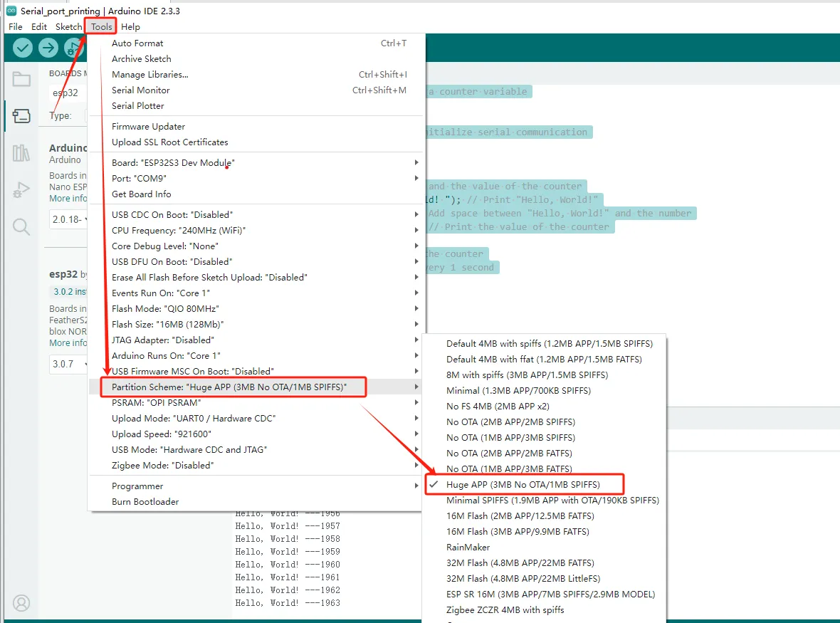This screenshot has width=840, height=623.
Task: Click More info link under Arduino boards
Action: click(x=68, y=199)
